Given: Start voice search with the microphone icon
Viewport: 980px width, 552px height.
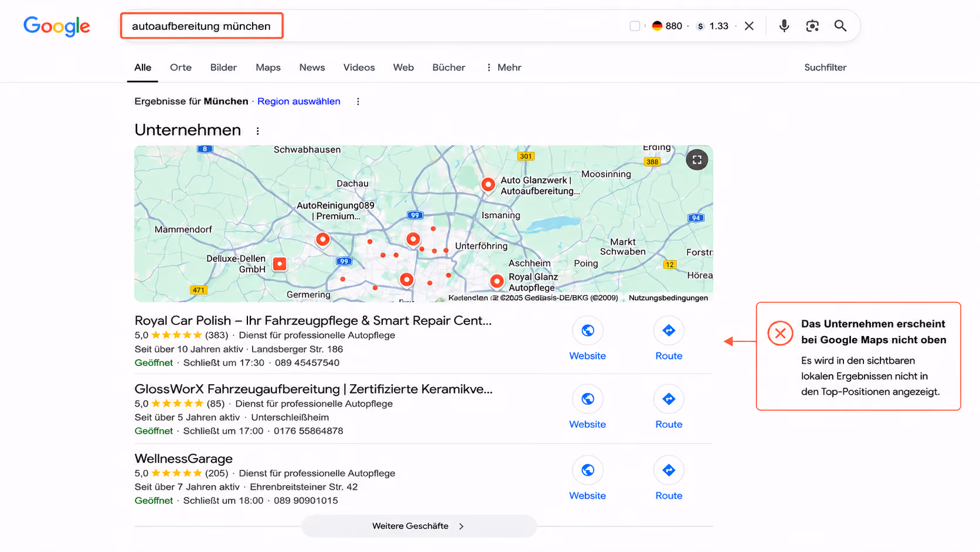Looking at the screenshot, I should click(784, 26).
